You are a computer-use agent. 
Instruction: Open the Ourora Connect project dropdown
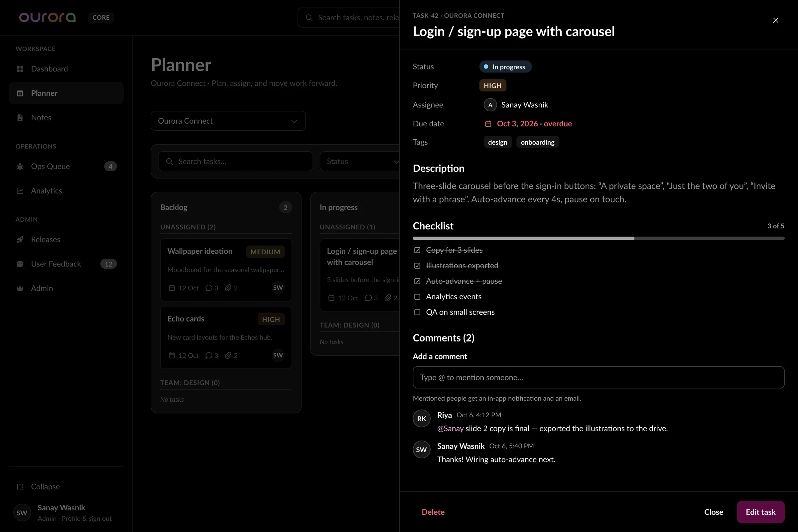tap(228, 121)
